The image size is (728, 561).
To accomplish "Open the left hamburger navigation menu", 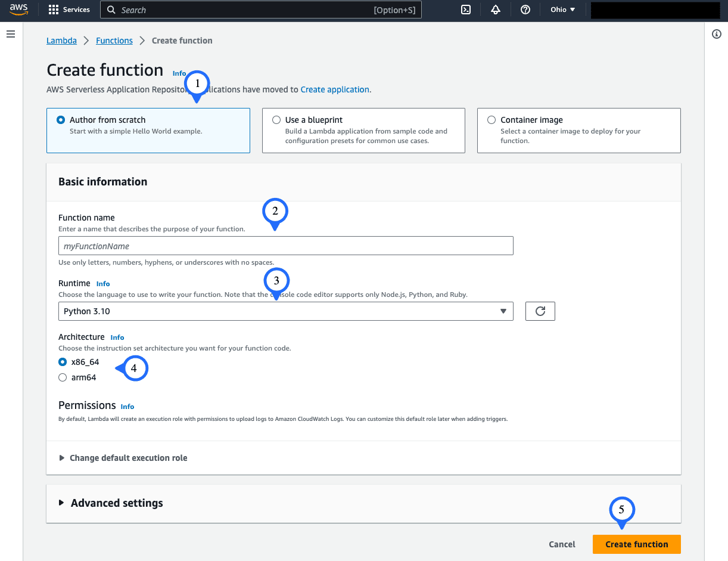I will click(10, 35).
